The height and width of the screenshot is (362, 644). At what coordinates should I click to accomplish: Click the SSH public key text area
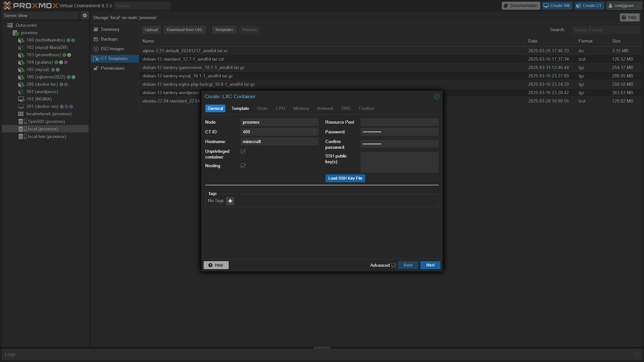click(399, 162)
